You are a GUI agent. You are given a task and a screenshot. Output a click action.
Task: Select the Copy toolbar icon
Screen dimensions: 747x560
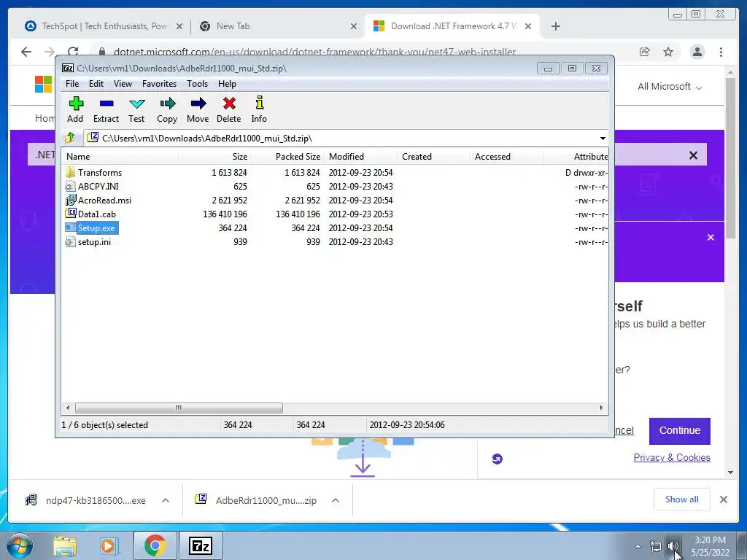[x=167, y=109]
